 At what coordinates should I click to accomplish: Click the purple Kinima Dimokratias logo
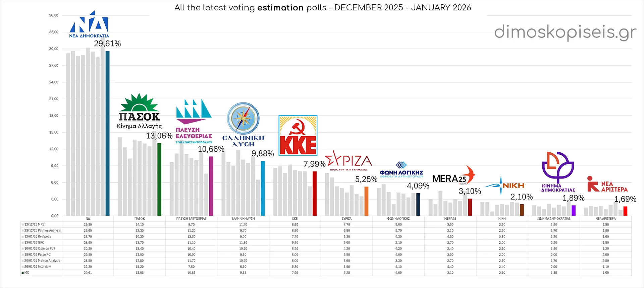(558, 171)
